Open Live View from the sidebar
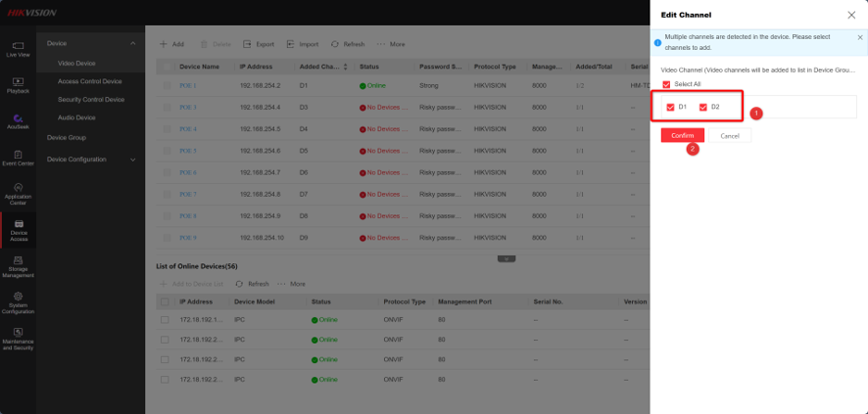The image size is (868, 414). tap(18, 49)
